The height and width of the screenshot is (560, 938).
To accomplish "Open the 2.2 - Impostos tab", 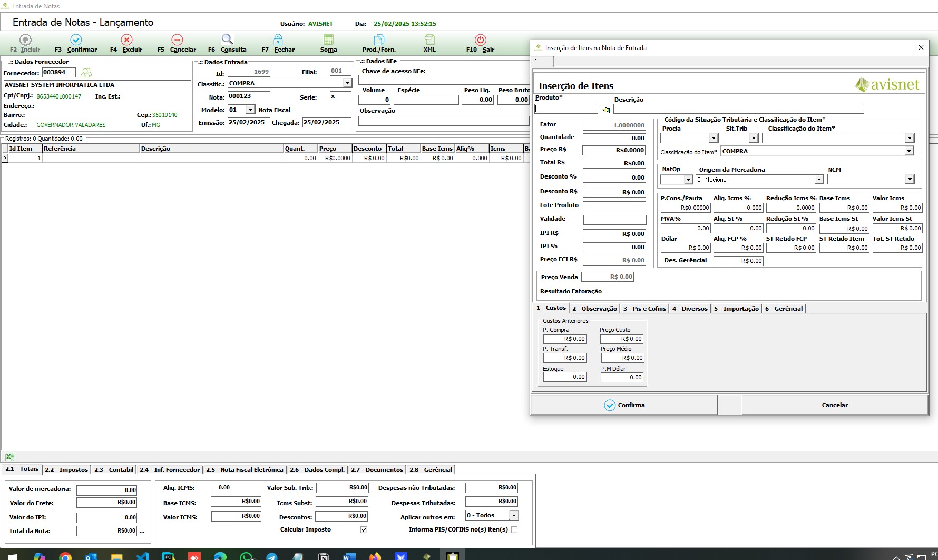I will (x=66, y=470).
